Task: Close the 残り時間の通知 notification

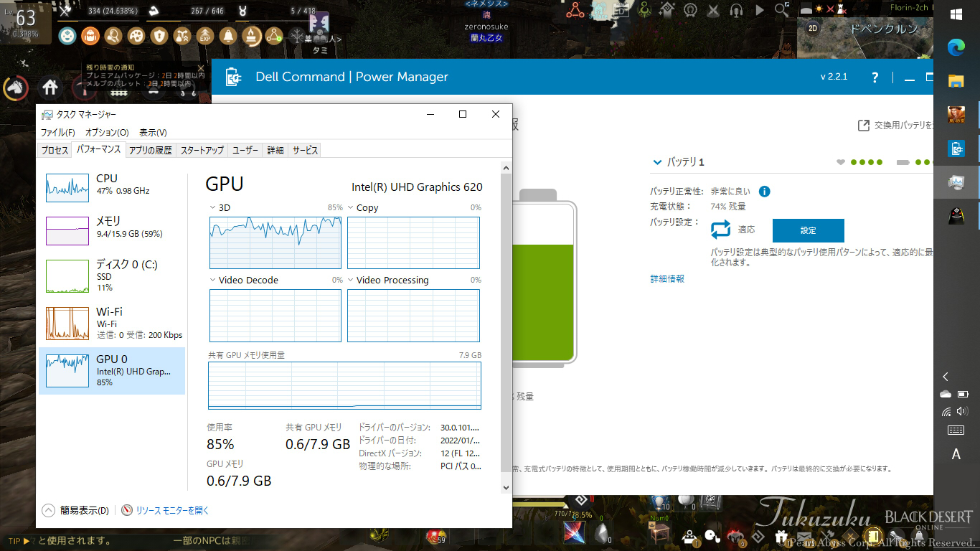Action: coord(201,69)
